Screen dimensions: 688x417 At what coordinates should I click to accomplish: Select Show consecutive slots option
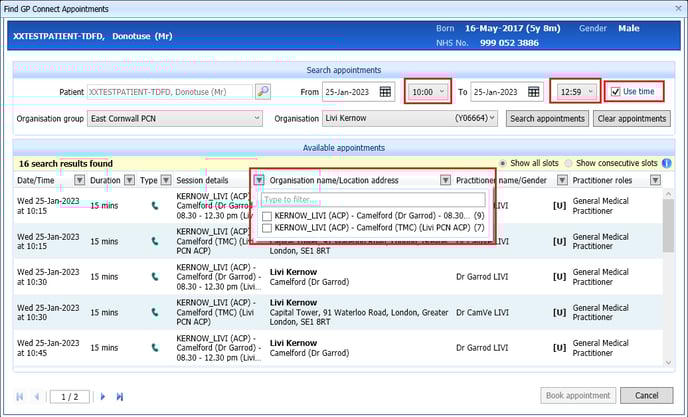[x=568, y=163]
